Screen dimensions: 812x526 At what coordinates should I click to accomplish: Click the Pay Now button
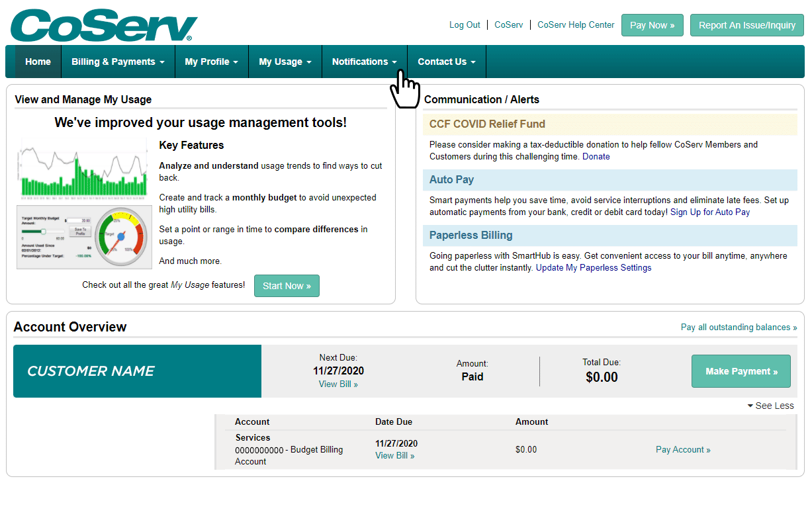click(x=653, y=25)
